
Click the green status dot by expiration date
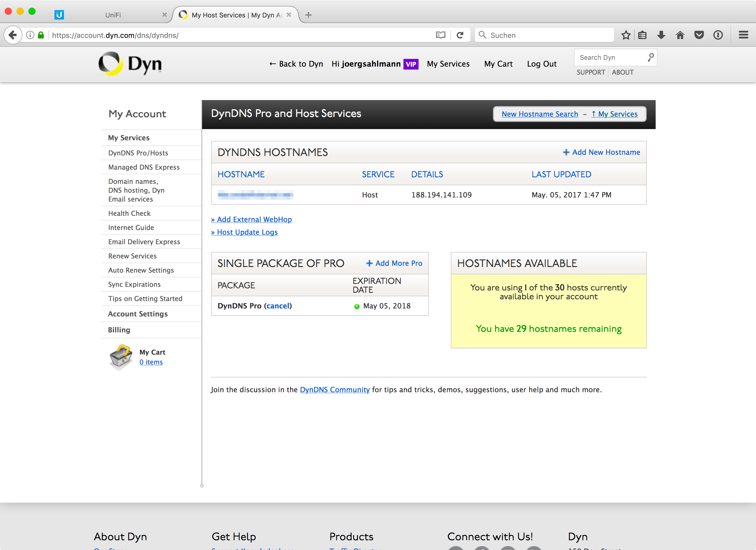(x=357, y=306)
